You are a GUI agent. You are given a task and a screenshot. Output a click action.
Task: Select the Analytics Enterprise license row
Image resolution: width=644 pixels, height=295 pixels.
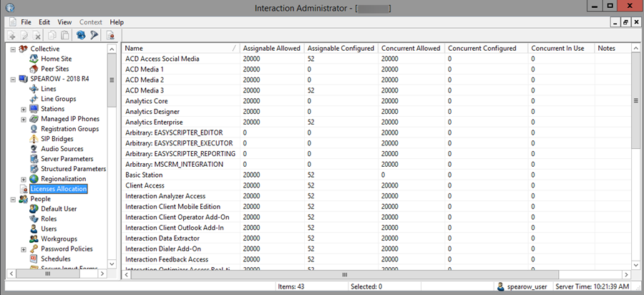click(x=376, y=122)
